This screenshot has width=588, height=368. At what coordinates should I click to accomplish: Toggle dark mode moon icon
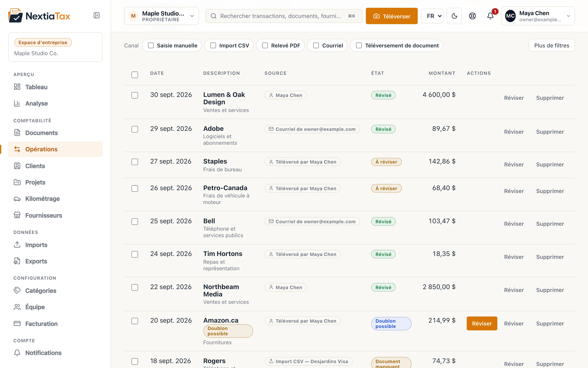click(x=454, y=16)
